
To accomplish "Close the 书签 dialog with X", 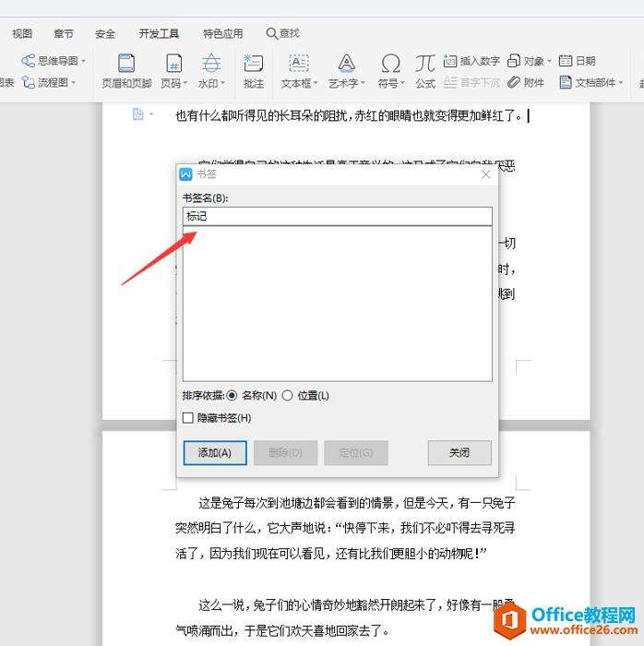I will pyautogui.click(x=486, y=174).
